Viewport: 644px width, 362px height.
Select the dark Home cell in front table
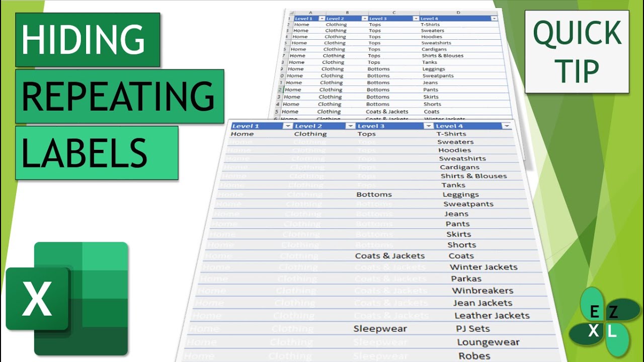coord(242,134)
